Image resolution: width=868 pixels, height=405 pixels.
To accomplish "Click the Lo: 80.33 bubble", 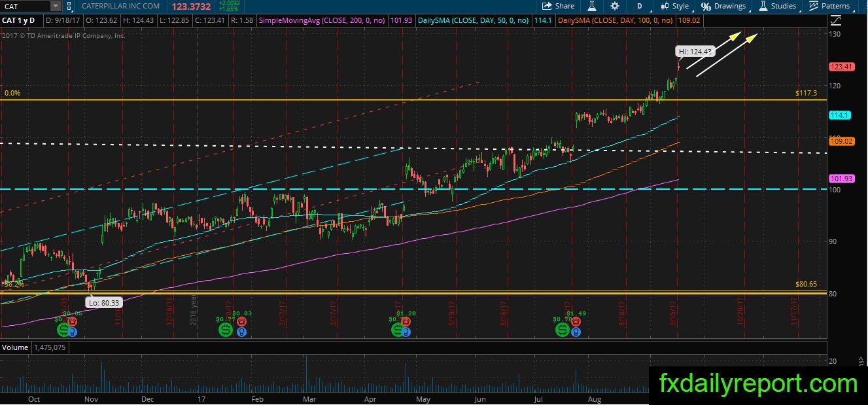I will (103, 302).
